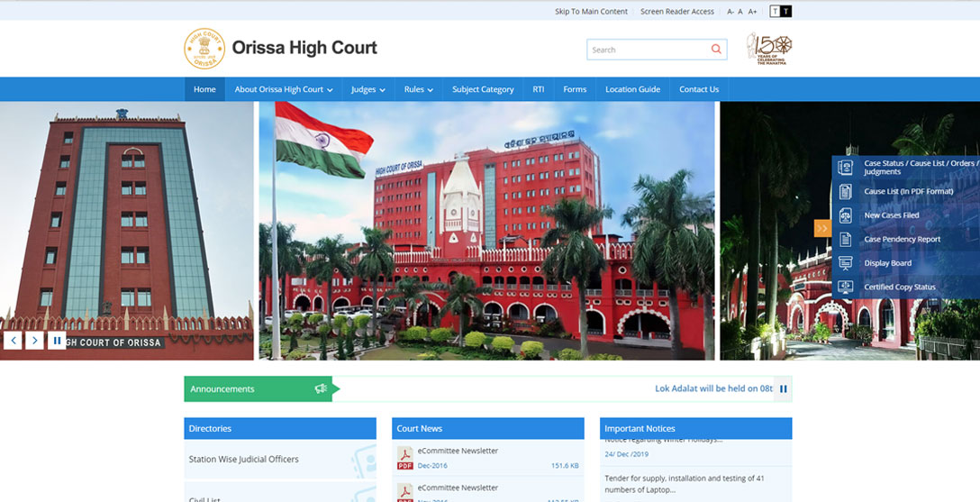
Task: Open Cause List PDF Format icon
Action: [846, 191]
